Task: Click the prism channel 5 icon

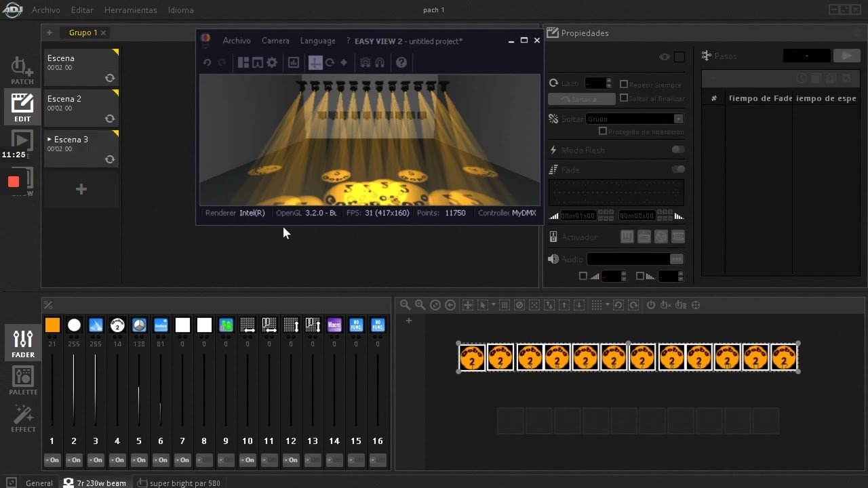Action: click(139, 325)
